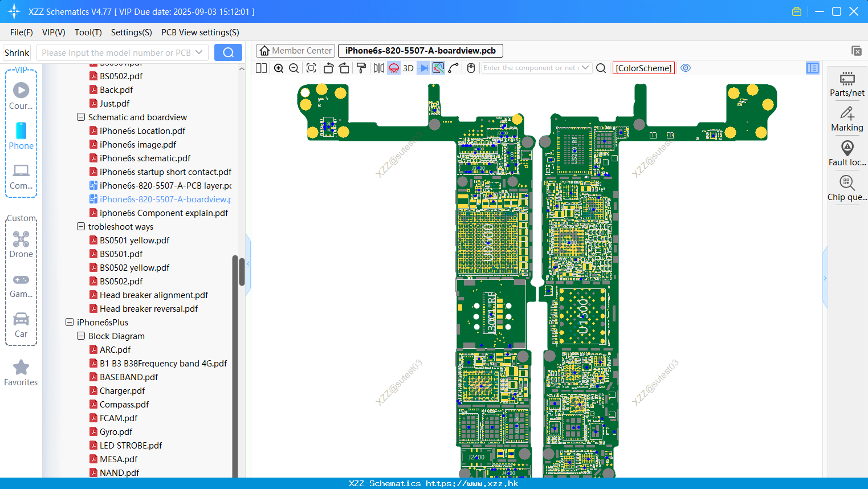This screenshot has width=868, height=489.
Task: Collapse the Schematic and boardview folder
Action: click(x=81, y=117)
